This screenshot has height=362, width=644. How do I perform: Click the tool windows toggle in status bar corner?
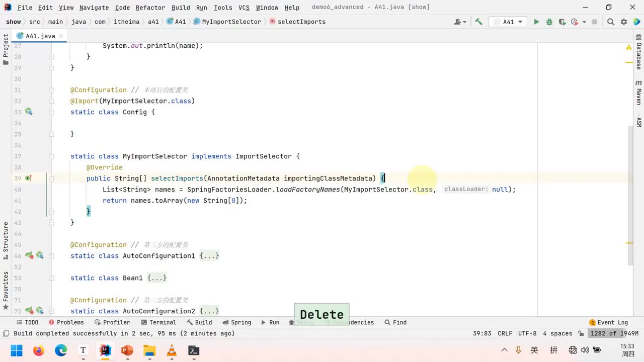6,333
